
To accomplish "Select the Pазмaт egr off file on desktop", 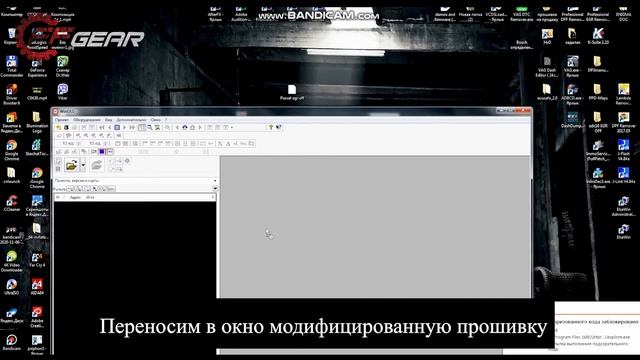I will (x=291, y=92).
